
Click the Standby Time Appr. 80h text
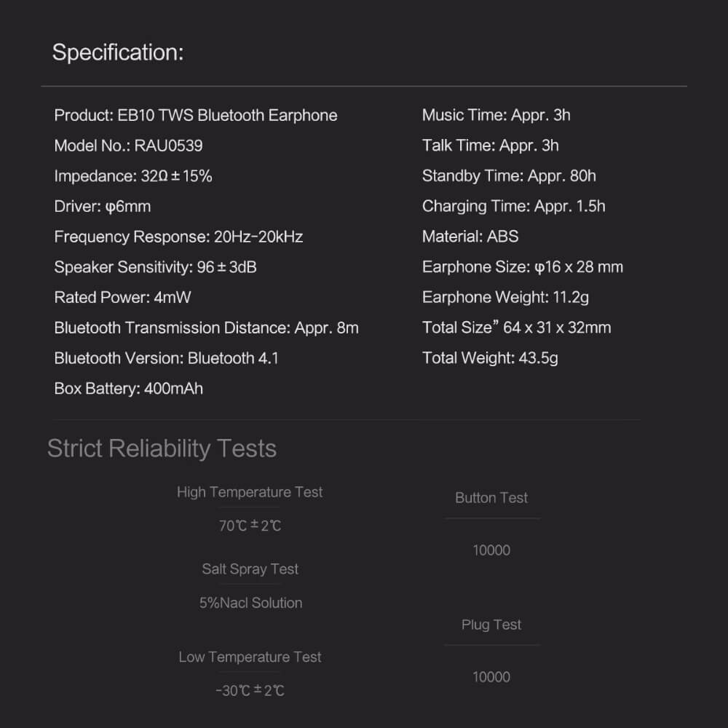point(509,176)
